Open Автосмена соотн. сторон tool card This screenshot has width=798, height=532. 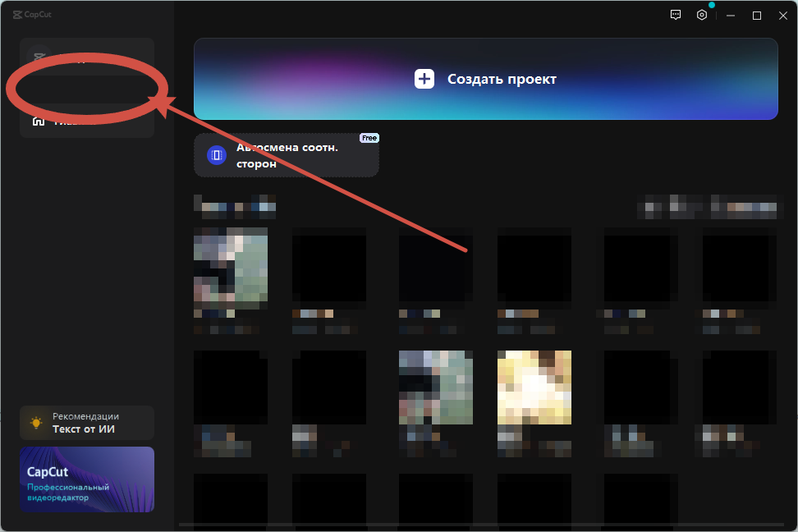click(x=287, y=155)
